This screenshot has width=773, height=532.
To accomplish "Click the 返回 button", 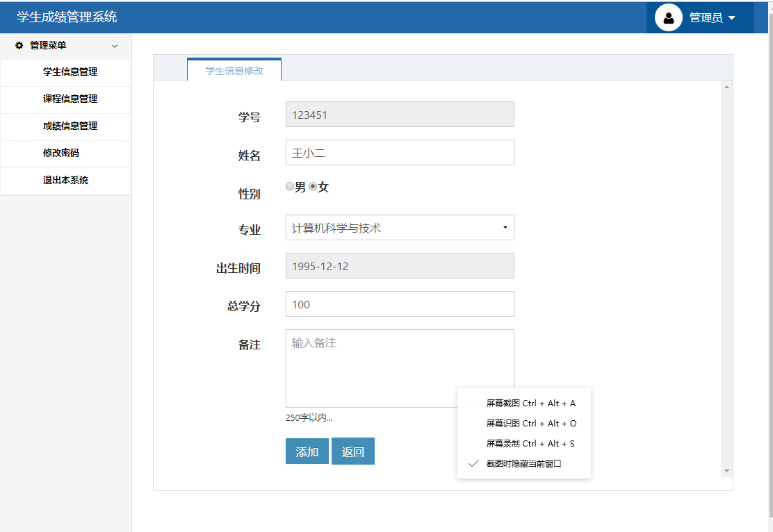I will point(353,451).
